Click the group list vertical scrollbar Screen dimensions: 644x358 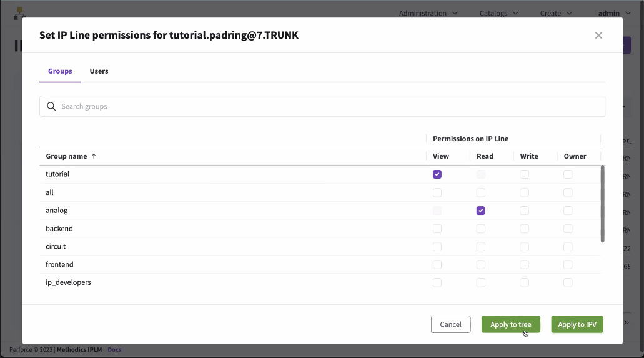point(602,204)
